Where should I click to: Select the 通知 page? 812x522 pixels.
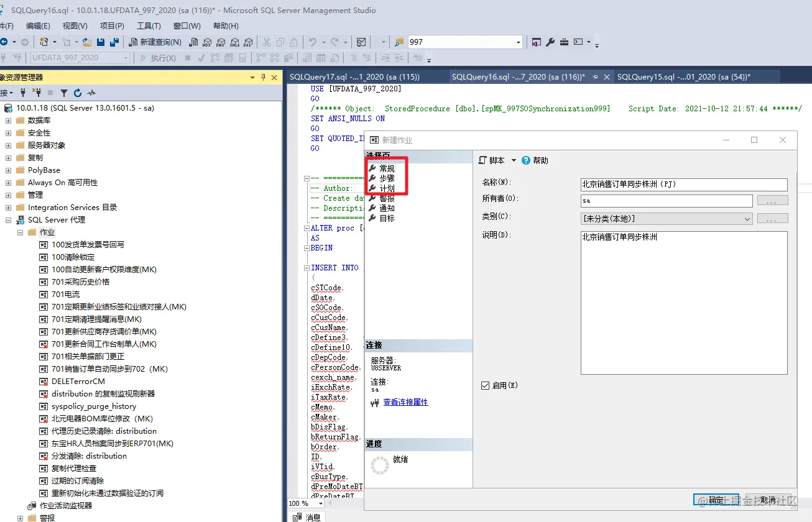[x=387, y=208]
